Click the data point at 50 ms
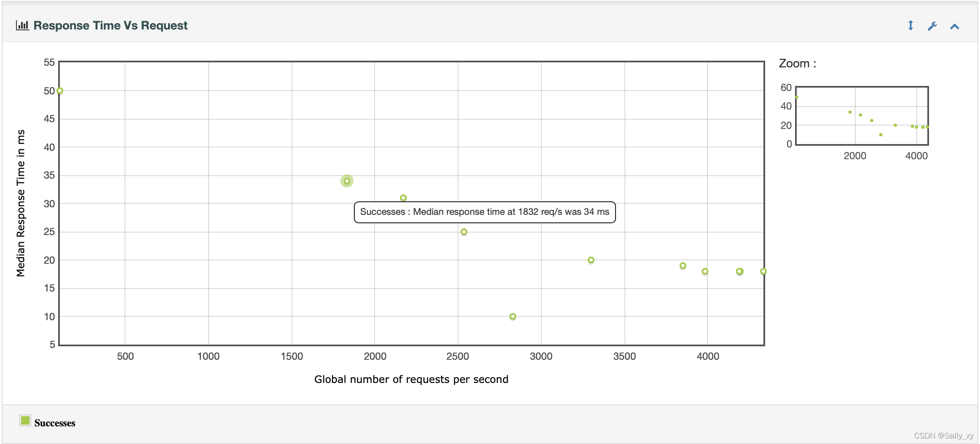 [x=60, y=91]
